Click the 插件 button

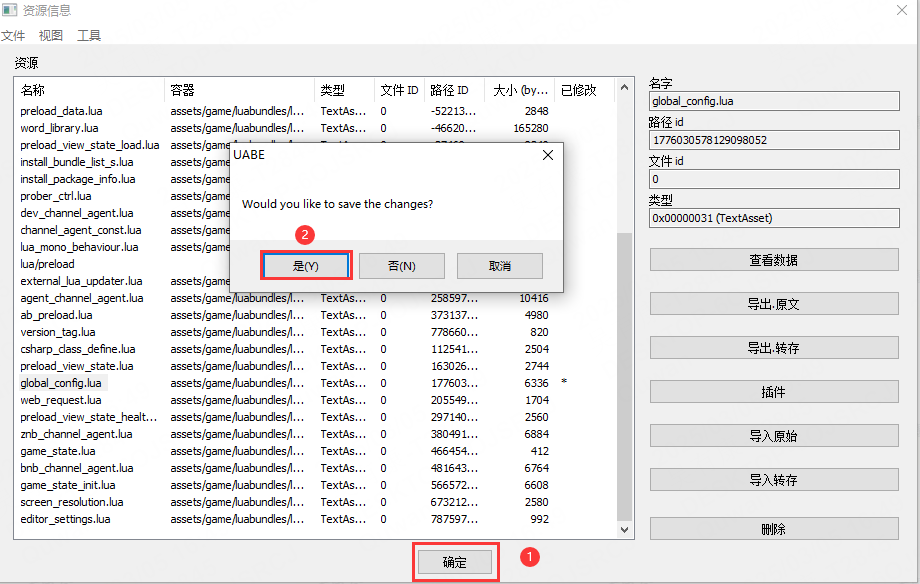tap(773, 392)
